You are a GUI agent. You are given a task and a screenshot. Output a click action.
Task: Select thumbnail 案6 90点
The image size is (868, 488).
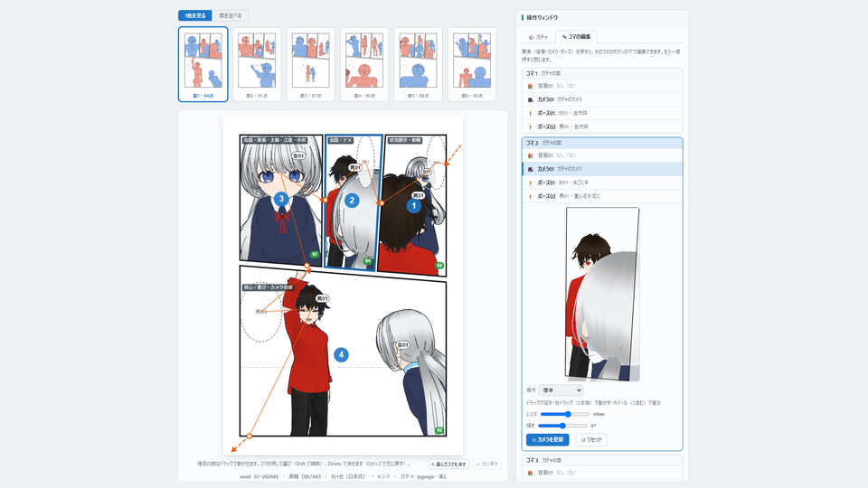[472, 64]
